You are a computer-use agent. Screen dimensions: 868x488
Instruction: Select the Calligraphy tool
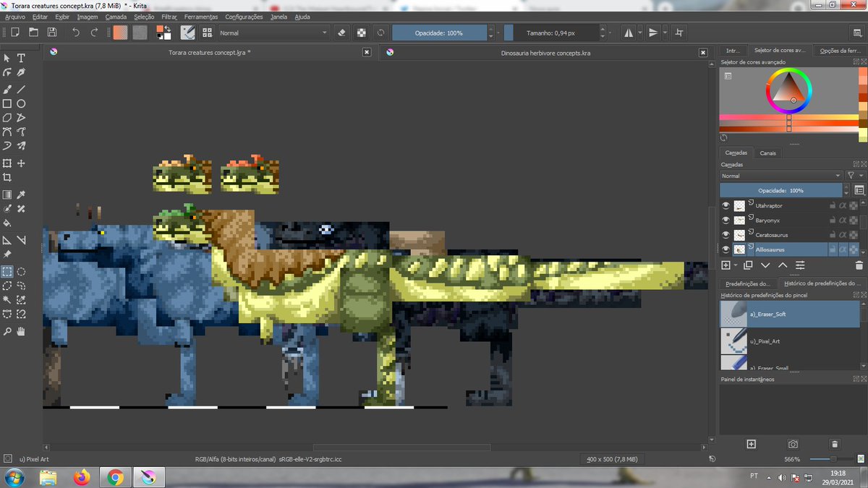[x=22, y=73]
